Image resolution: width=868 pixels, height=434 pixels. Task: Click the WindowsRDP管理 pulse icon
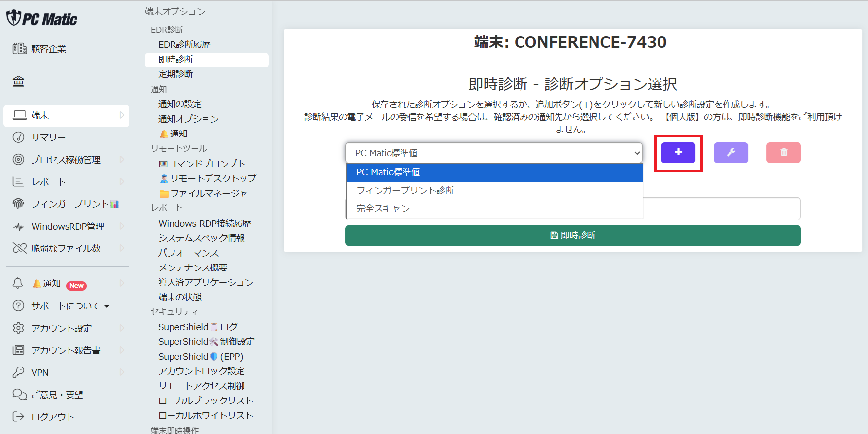tap(18, 227)
